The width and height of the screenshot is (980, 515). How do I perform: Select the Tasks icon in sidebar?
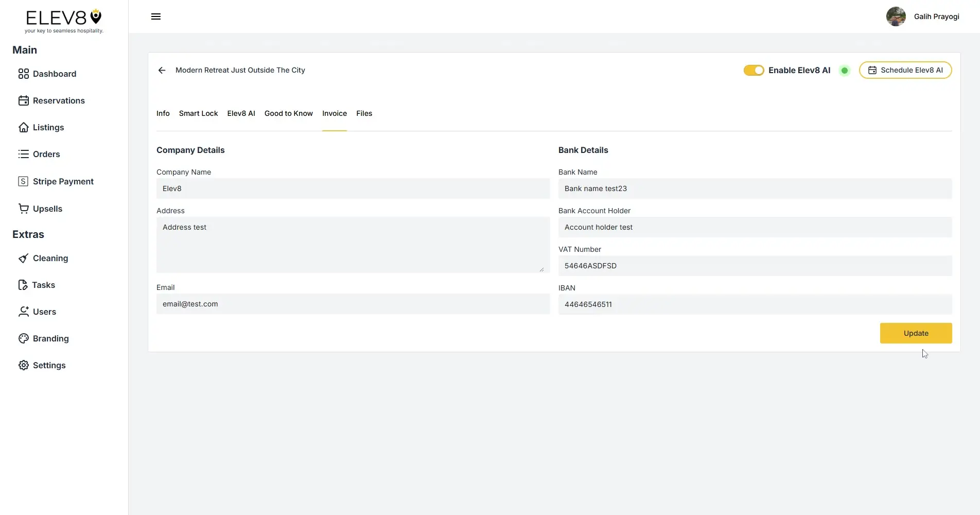tap(24, 285)
